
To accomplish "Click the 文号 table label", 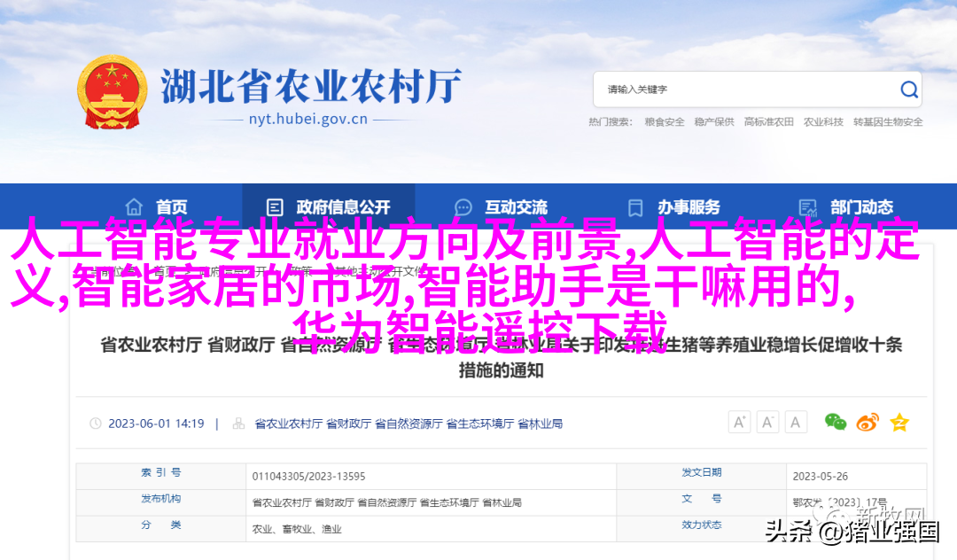I will 702,498.
